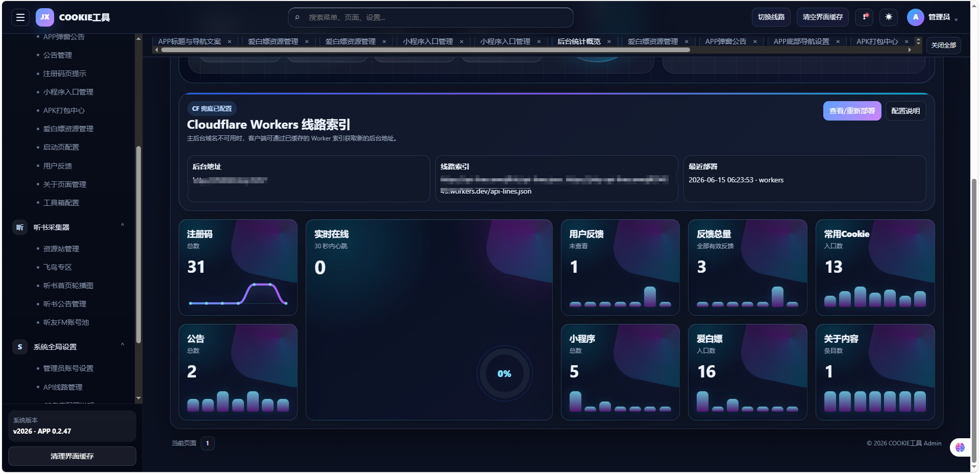Image resolution: width=980 pixels, height=474 pixels.
Task: Click the S icon beside 系统全局设置
Action: tap(20, 347)
